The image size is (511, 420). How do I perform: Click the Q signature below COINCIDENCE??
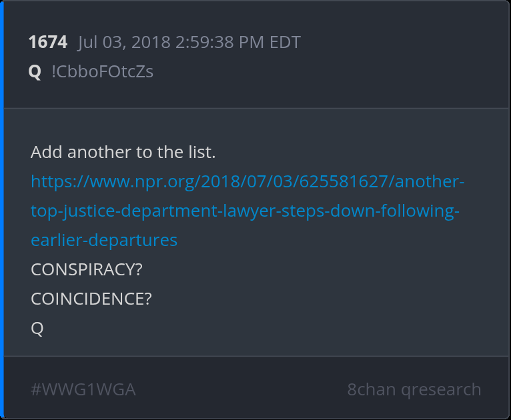click(37, 328)
